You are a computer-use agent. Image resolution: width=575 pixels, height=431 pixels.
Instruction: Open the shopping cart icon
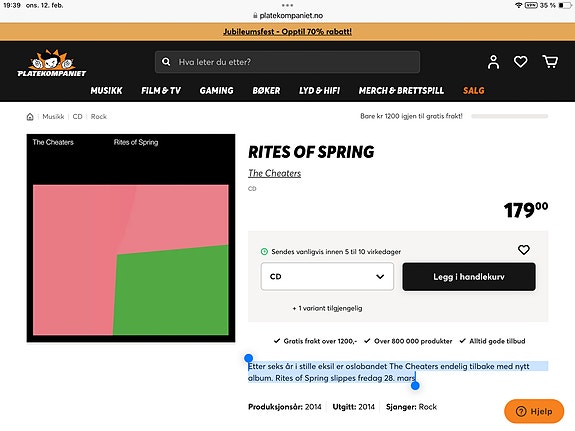[x=550, y=62]
